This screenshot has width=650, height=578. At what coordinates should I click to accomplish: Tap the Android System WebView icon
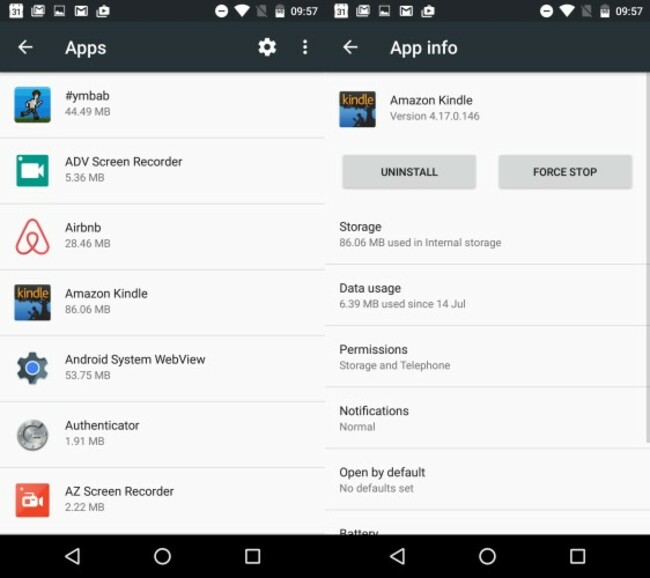(32, 368)
